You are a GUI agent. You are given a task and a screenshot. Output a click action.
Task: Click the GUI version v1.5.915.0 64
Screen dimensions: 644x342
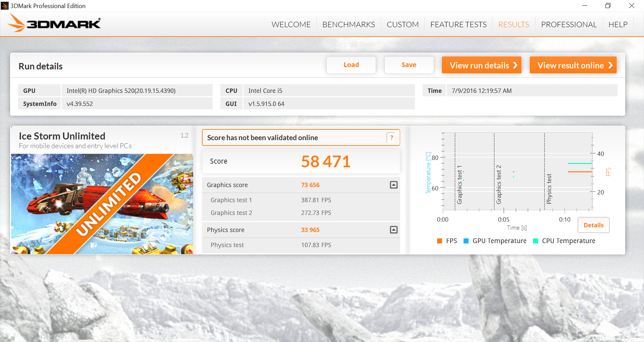pos(266,104)
